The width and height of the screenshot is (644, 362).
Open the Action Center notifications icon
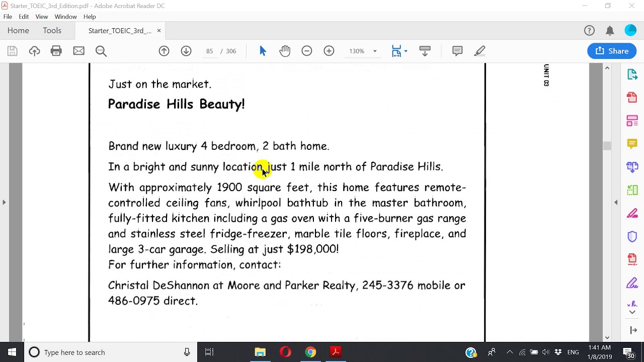tap(628, 352)
